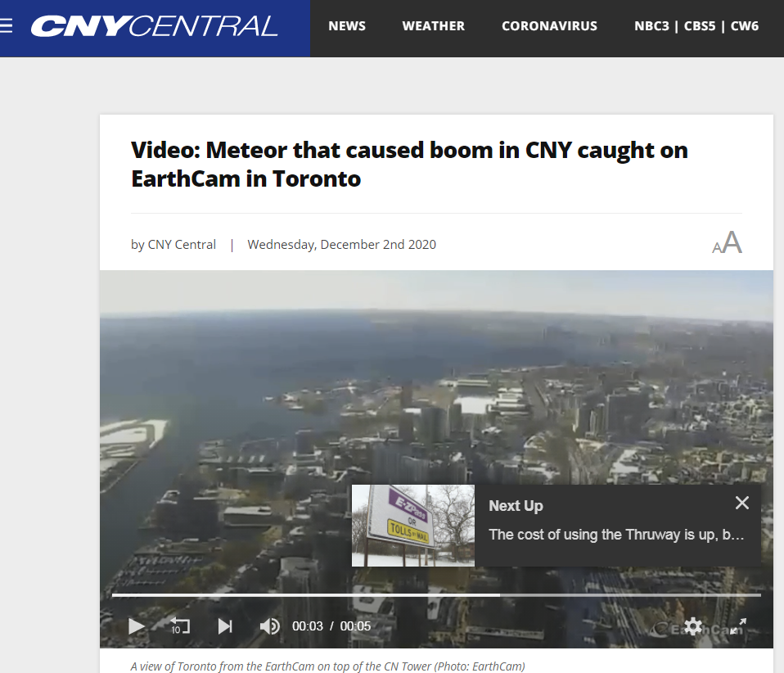784x673 pixels.
Task: Close the Next Up overlay
Action: click(x=742, y=503)
